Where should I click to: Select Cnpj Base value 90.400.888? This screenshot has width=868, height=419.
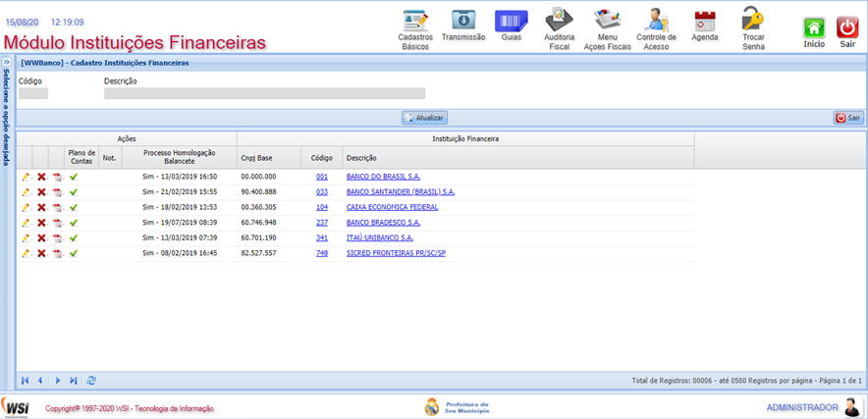(258, 192)
